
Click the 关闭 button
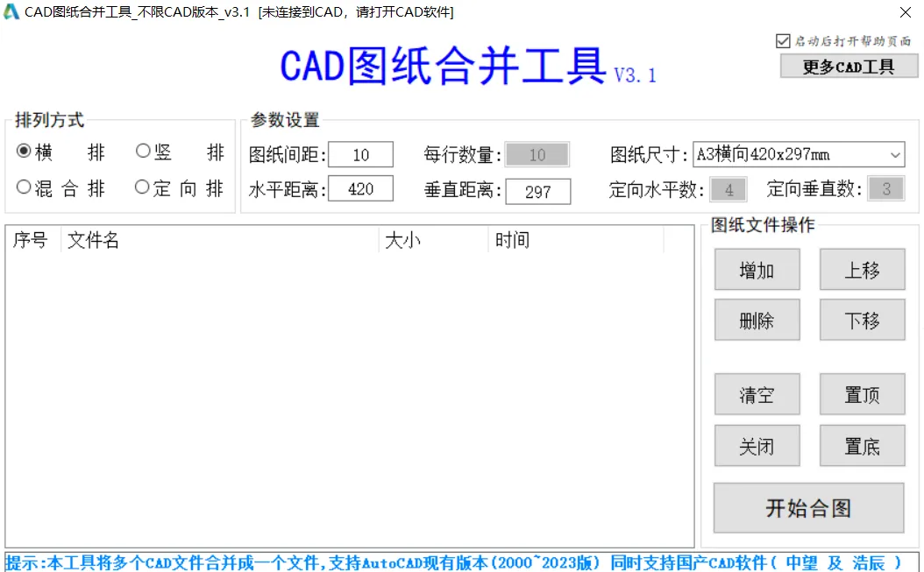click(x=757, y=446)
